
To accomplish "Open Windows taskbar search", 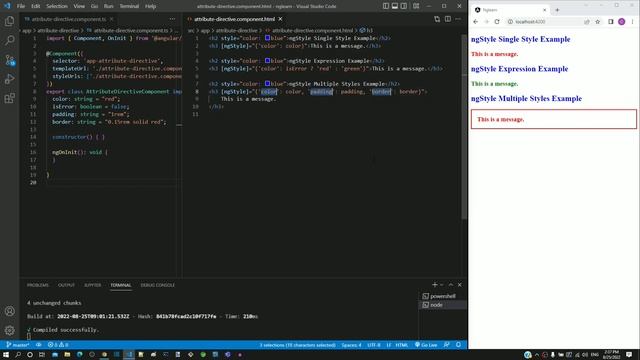I will click(x=18, y=355).
